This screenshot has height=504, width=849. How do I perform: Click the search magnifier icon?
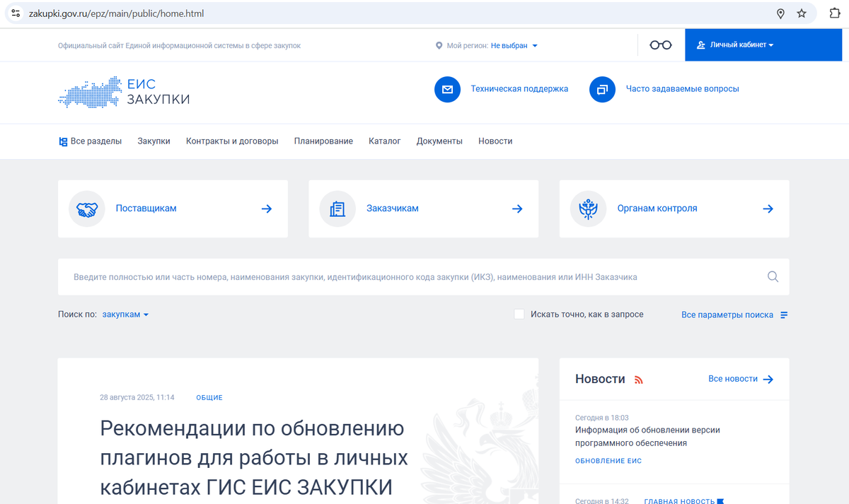point(773,276)
